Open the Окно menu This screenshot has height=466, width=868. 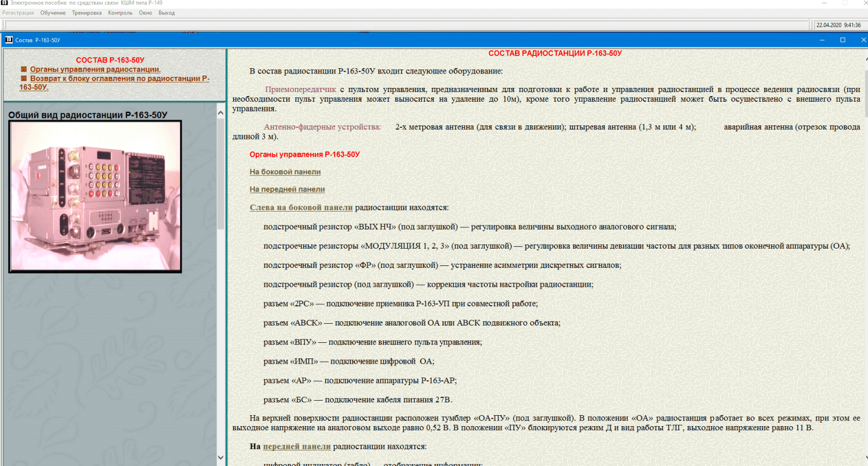click(x=145, y=13)
